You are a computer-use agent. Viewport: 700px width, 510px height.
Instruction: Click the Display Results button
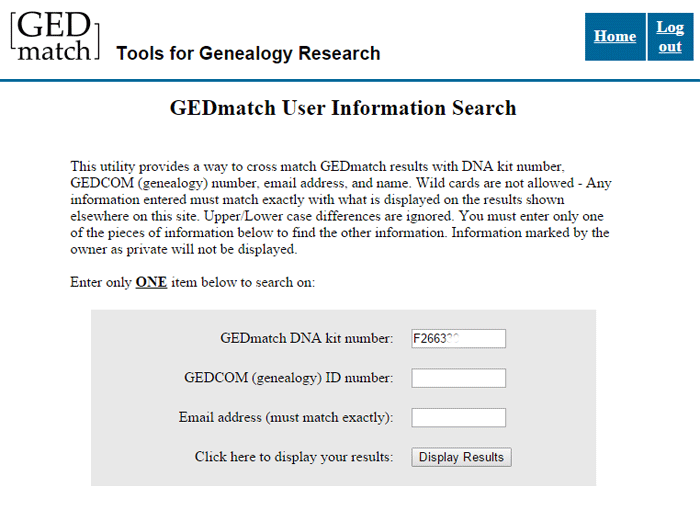click(x=461, y=457)
